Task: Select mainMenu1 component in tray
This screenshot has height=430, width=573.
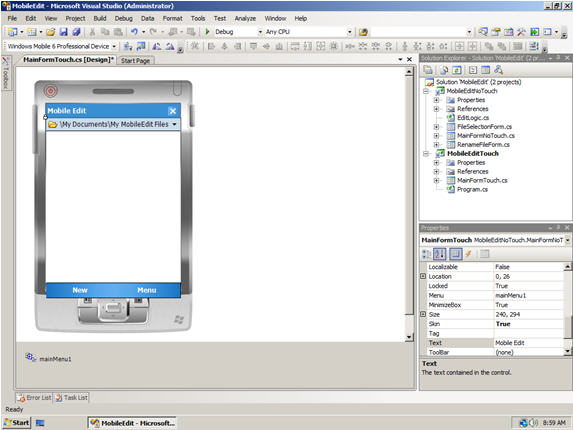Action: (x=49, y=358)
